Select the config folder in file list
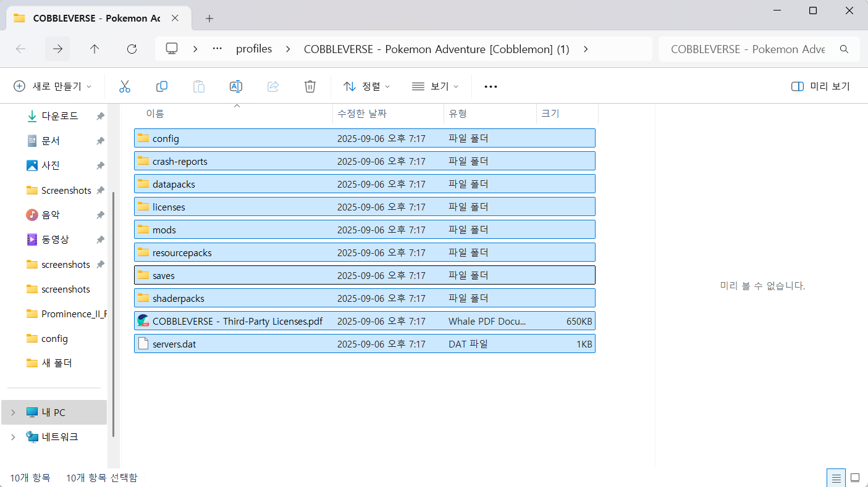The height and width of the screenshot is (487, 868). tap(364, 138)
